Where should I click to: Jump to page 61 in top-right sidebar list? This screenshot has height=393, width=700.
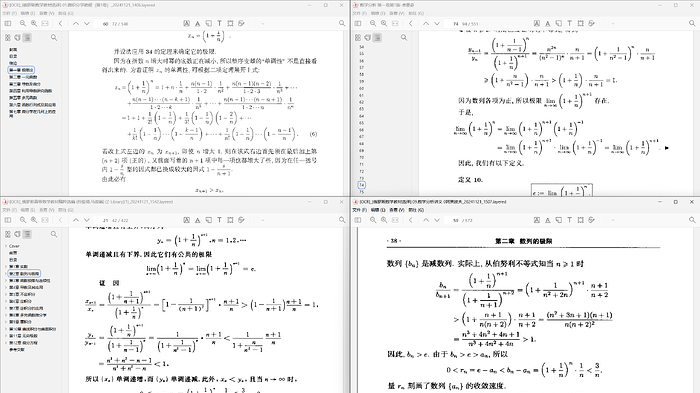click(362, 95)
